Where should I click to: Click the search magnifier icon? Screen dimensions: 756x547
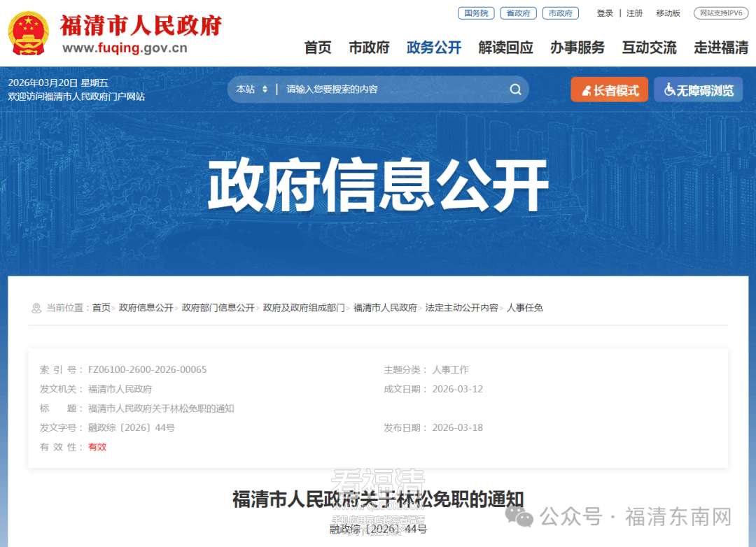pos(515,90)
